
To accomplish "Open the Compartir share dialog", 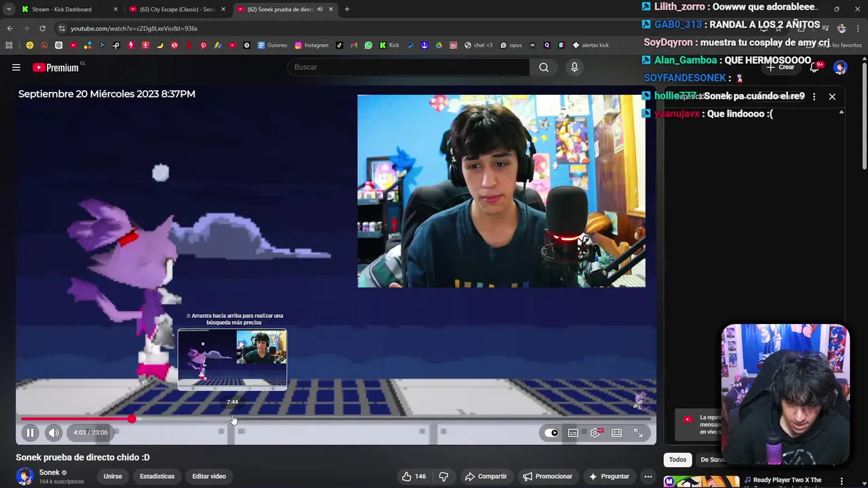I will [486, 476].
